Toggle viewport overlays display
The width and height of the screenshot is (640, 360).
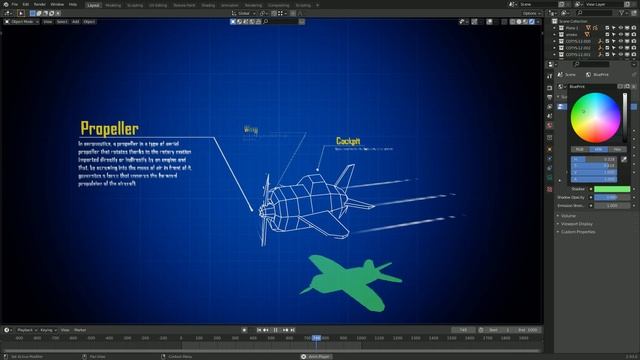coord(489,22)
